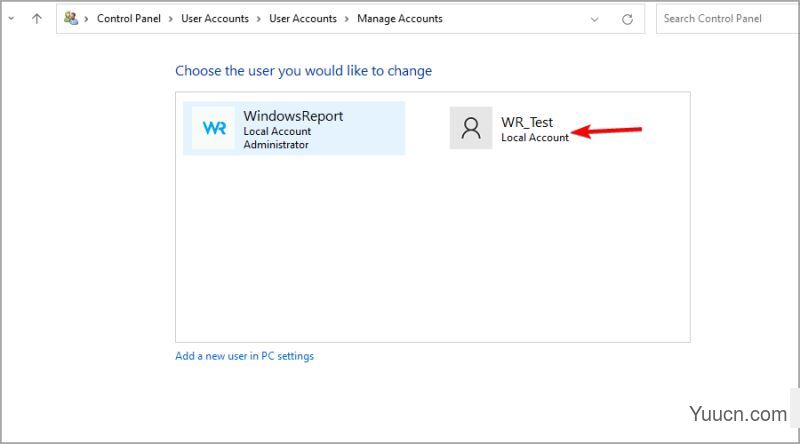Click the User Accounts icon in address bar

[x=71, y=18]
